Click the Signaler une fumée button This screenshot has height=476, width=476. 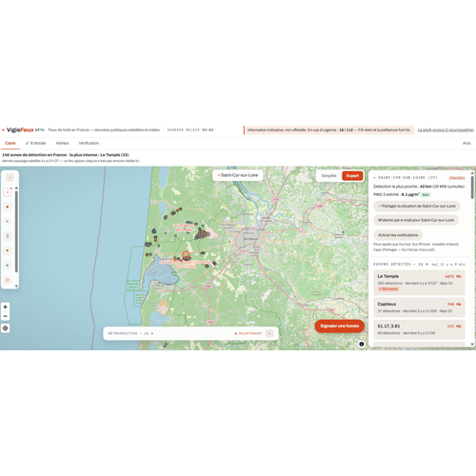click(x=340, y=326)
